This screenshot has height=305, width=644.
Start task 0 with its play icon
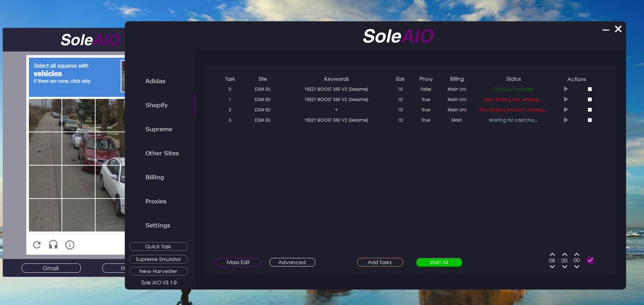coord(566,89)
